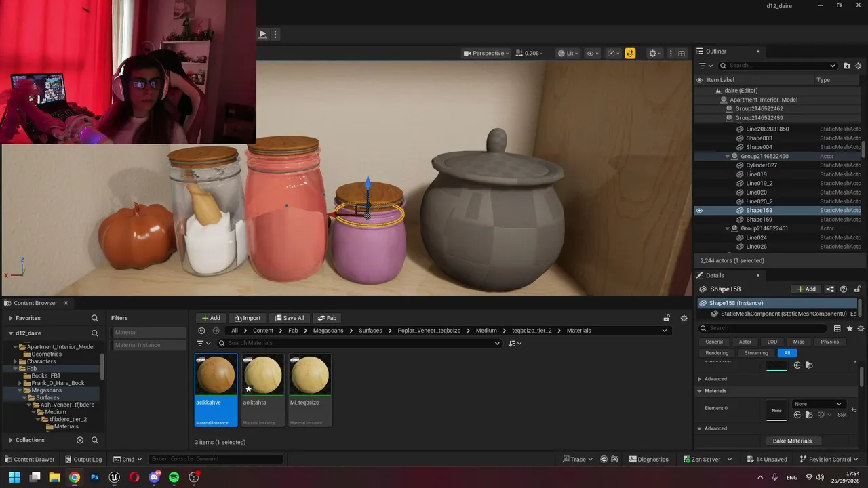
Task: Click the Play in editor button
Action: pyautogui.click(x=262, y=34)
